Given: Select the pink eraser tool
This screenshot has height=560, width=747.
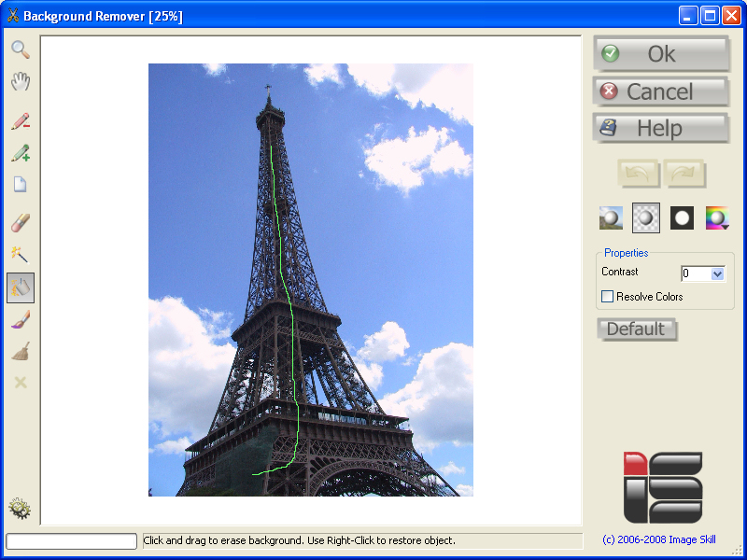Looking at the screenshot, I should (21, 222).
